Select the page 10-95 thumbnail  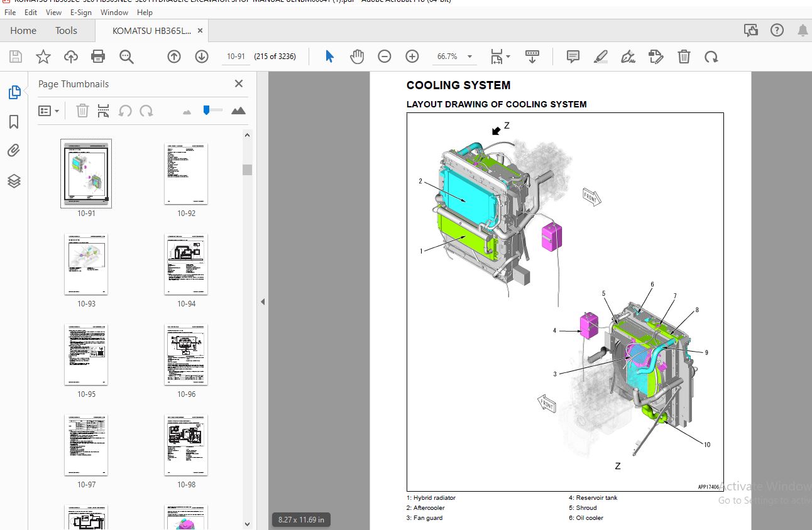point(86,354)
